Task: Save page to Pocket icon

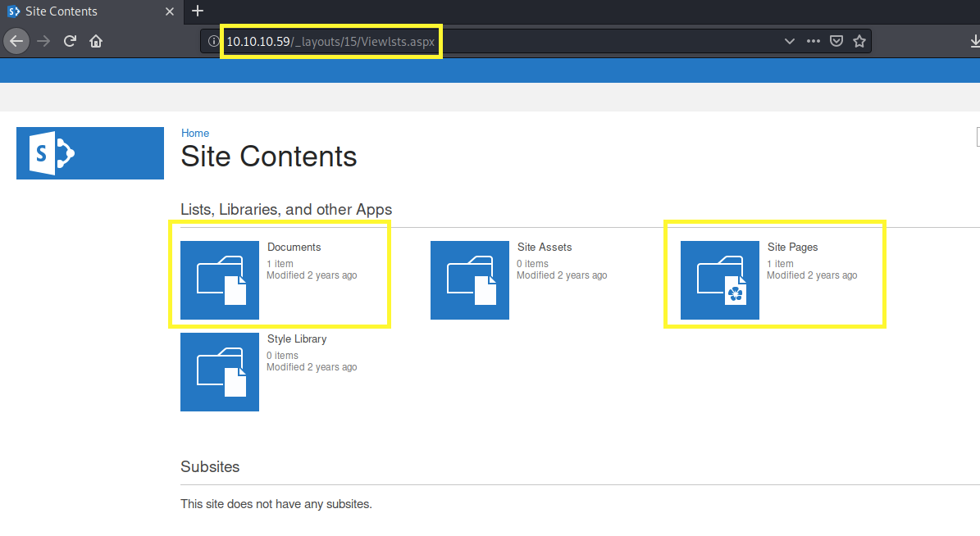Action: click(836, 41)
